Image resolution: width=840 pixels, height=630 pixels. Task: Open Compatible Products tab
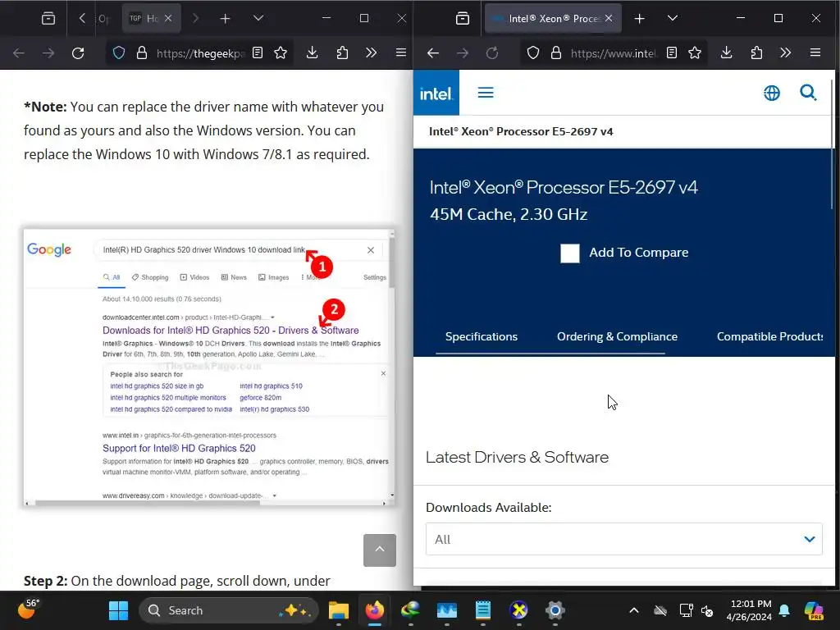(769, 336)
